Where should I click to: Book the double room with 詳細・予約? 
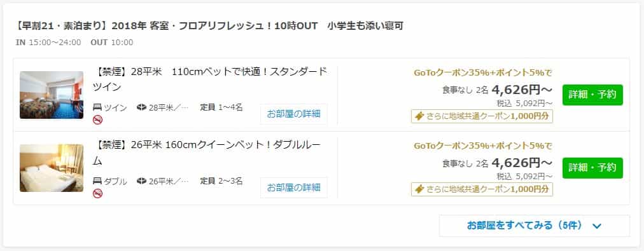click(592, 168)
